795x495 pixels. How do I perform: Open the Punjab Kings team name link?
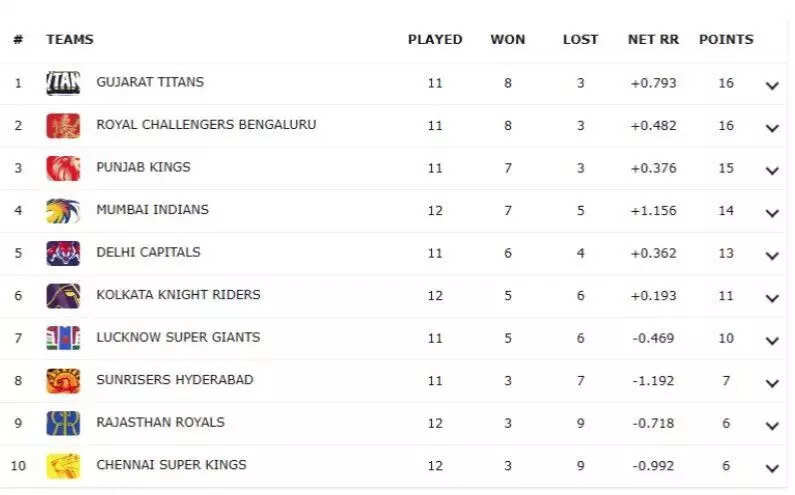tap(143, 167)
